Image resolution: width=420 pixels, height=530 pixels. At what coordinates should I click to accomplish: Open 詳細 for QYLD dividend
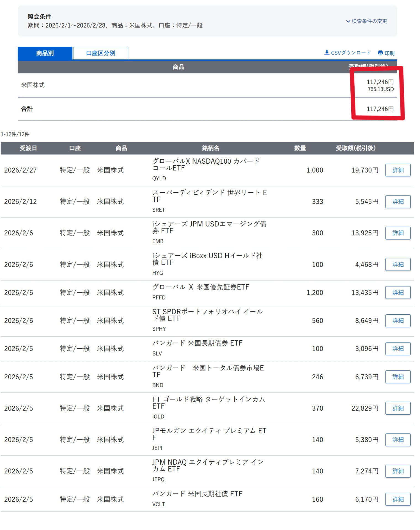click(398, 170)
